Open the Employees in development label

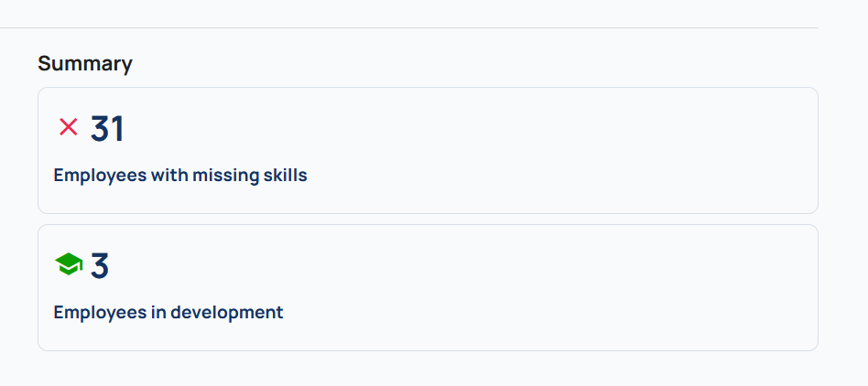168,313
